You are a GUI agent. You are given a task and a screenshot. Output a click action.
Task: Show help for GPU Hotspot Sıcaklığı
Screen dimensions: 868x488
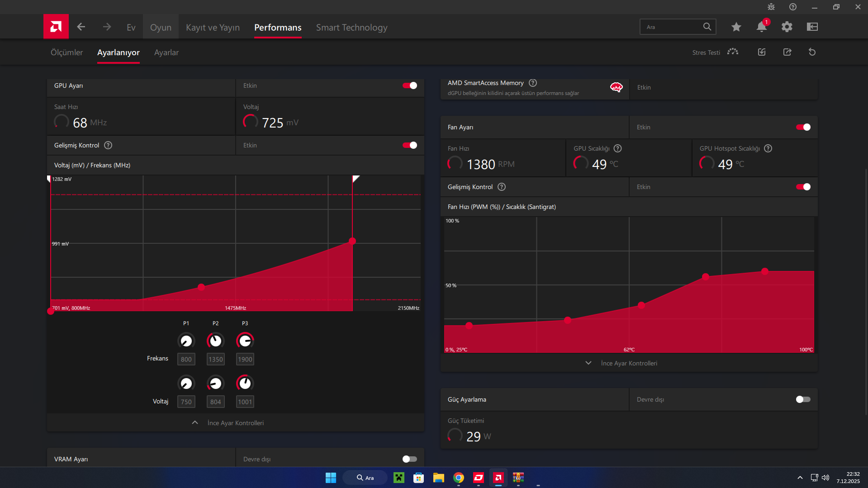coord(768,148)
